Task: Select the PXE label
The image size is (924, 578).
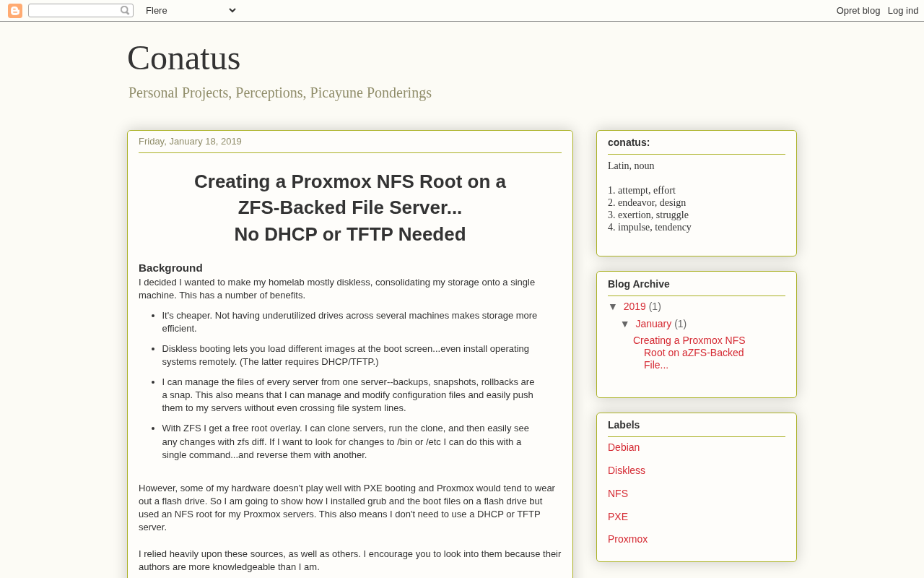Action: coord(618,517)
